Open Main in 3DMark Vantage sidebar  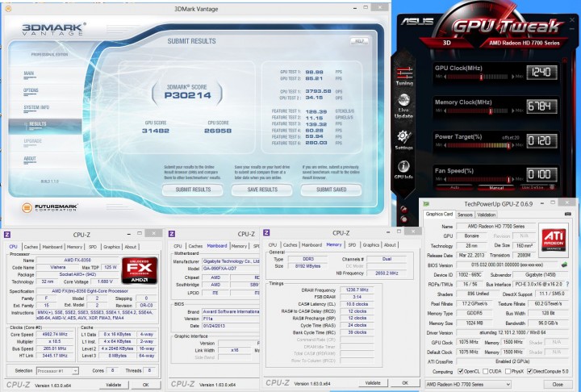[x=29, y=73]
